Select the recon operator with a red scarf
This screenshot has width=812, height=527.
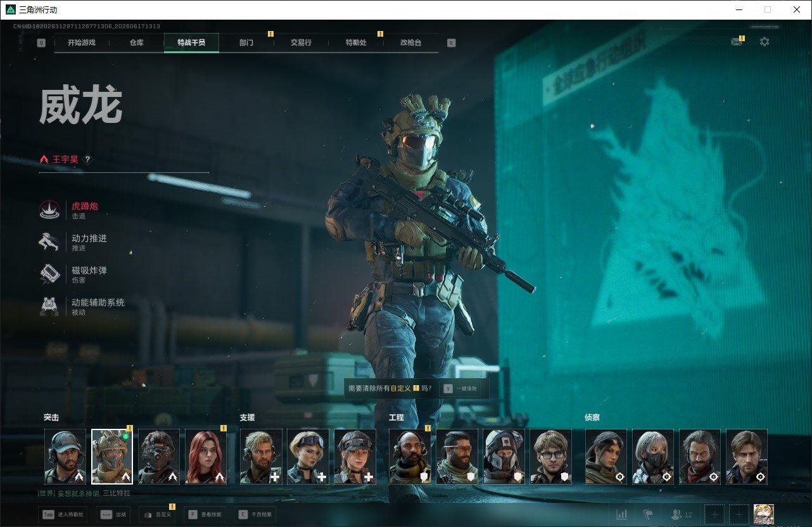point(700,457)
